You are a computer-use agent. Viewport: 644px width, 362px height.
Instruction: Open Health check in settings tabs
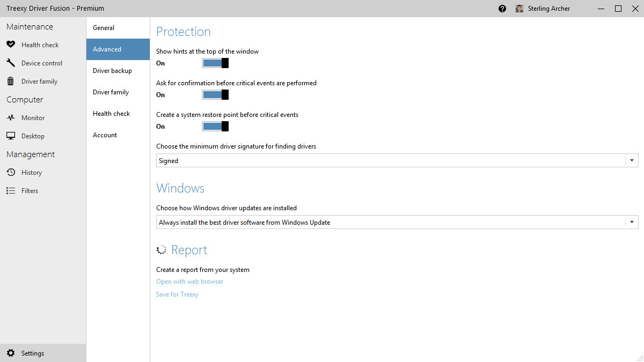[118, 114]
